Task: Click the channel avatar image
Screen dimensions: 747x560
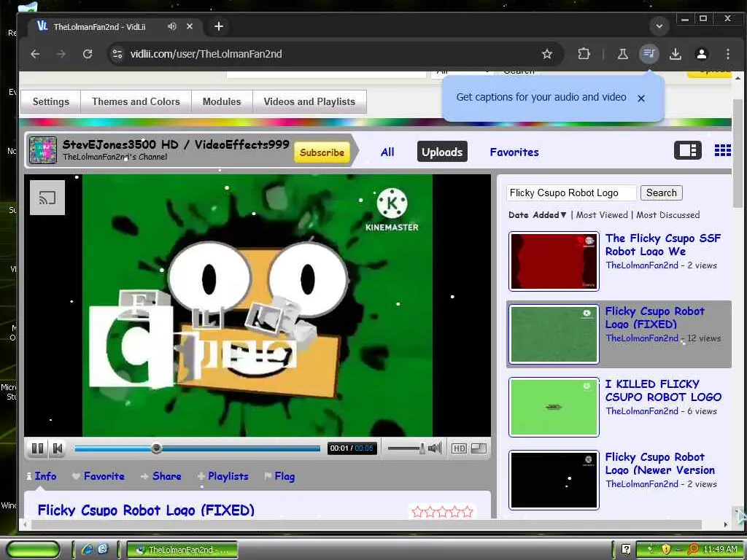Action: [43, 150]
